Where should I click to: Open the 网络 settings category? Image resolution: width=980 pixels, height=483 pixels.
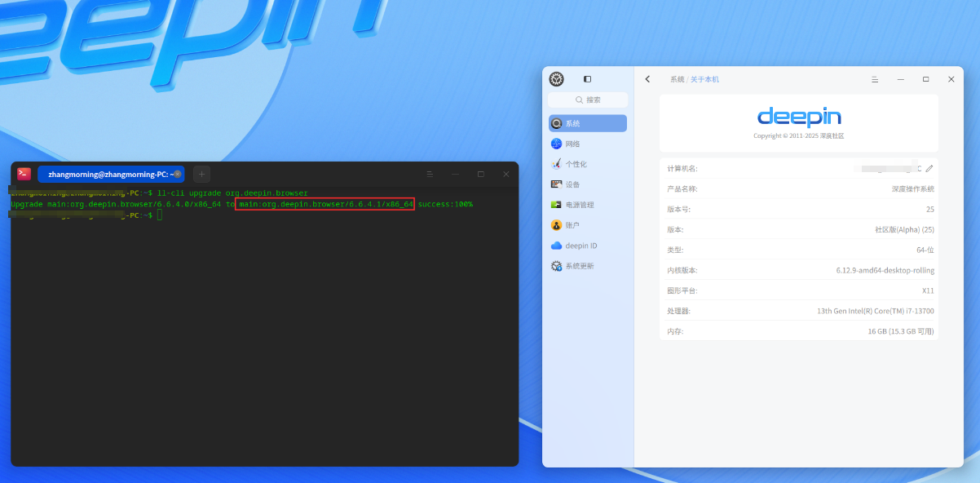588,144
